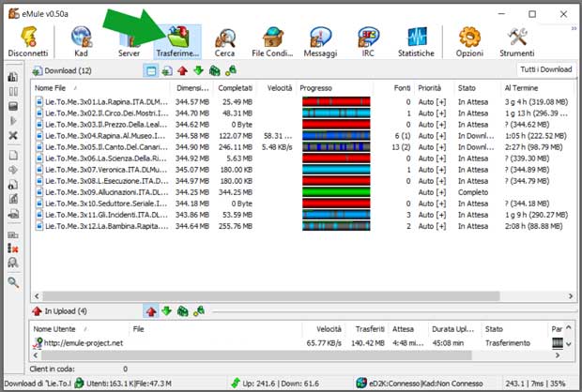The height and width of the screenshot is (392, 582).
Task: Sort by Velocità column in the Download list
Action: coord(277,88)
